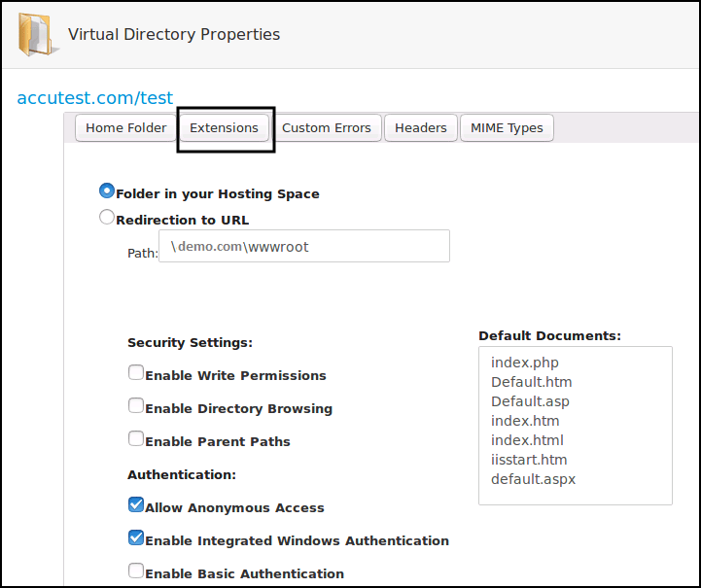Tick Enable Basic Authentication checkbox
The width and height of the screenshot is (701, 588).
click(x=136, y=571)
